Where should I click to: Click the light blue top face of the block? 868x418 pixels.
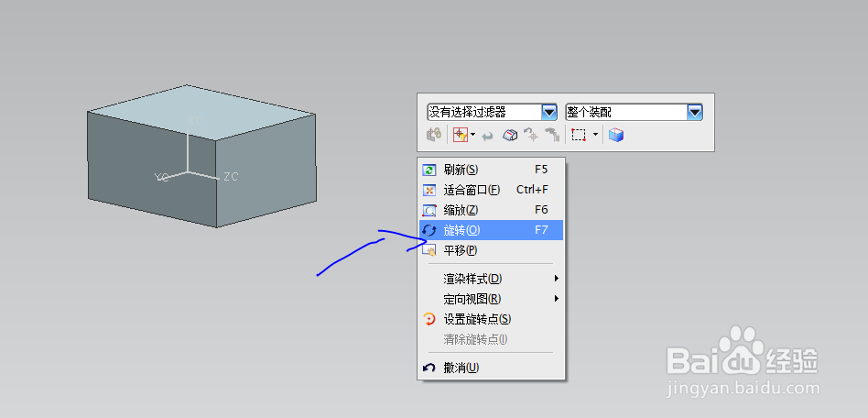tap(201, 113)
